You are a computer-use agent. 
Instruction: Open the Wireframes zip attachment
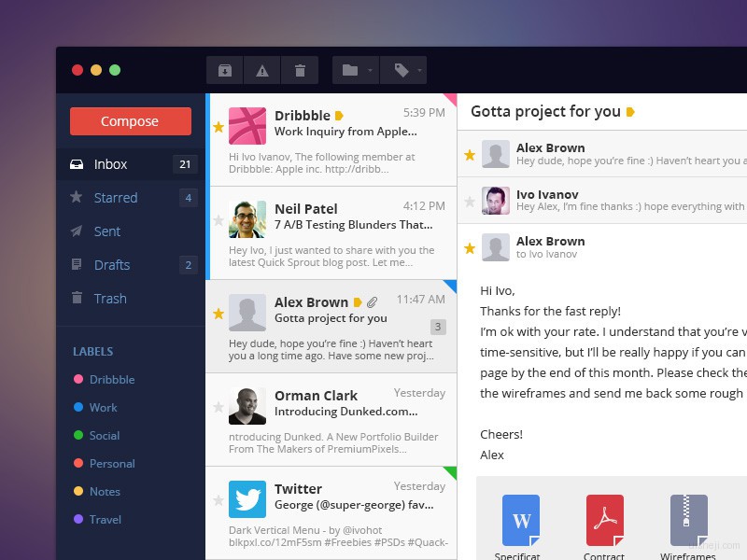coord(688,521)
